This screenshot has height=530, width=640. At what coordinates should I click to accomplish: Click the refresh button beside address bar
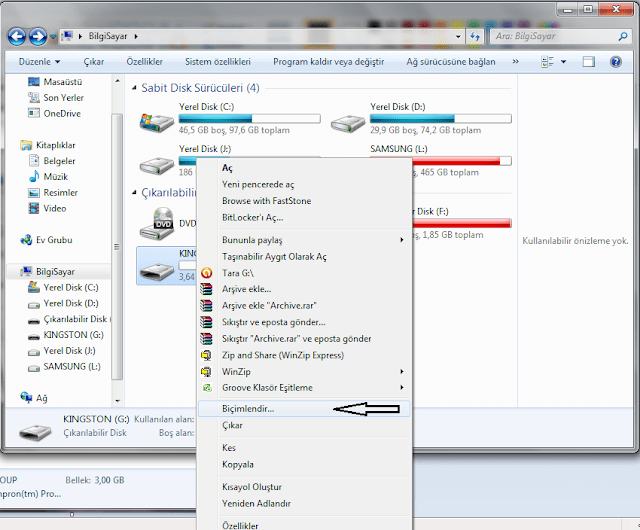475,36
